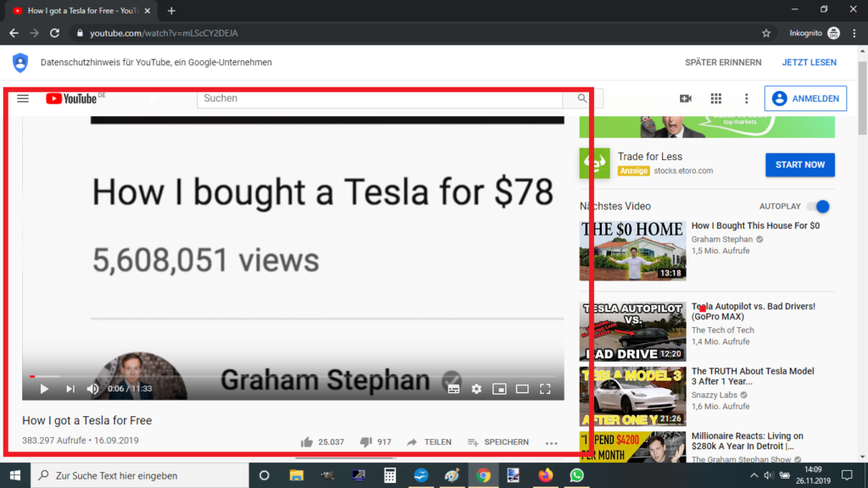
Task: Switch to miniplayer mode
Action: coord(499,389)
